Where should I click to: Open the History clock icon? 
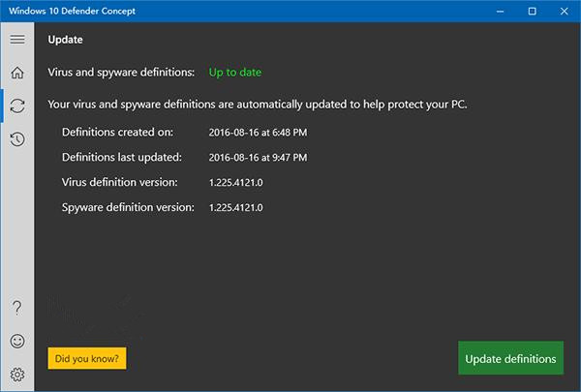click(x=17, y=139)
